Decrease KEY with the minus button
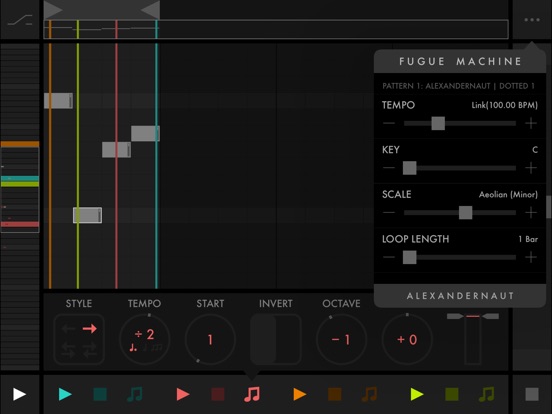The width and height of the screenshot is (552, 414). [x=389, y=168]
